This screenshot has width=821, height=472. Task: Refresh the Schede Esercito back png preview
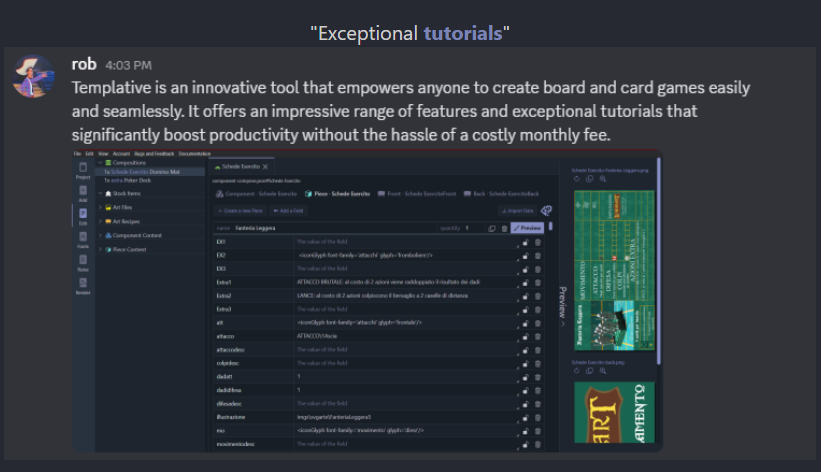576,371
